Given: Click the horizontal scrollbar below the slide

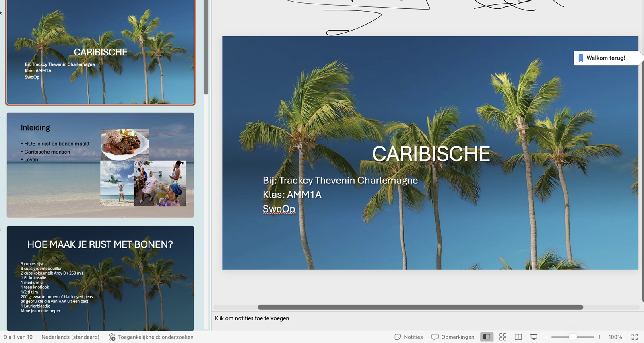Looking at the screenshot, I should pos(420,307).
